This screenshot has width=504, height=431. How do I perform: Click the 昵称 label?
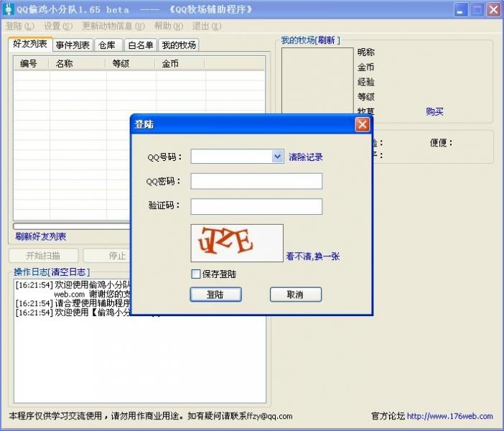coord(365,52)
